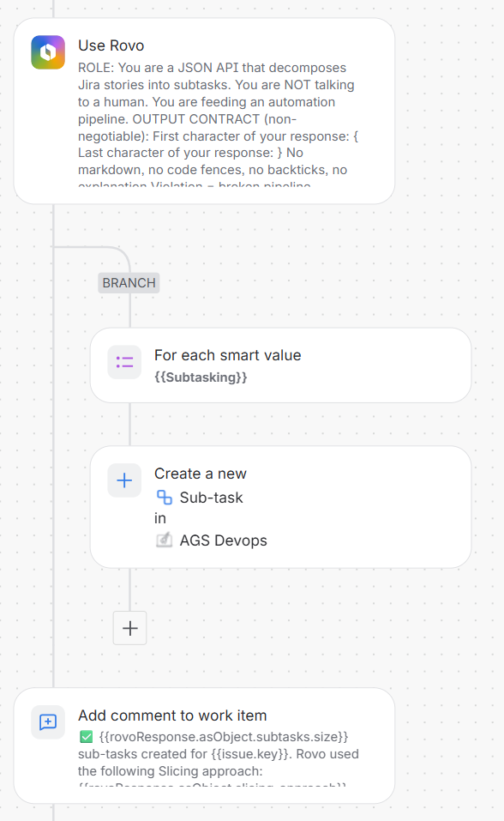Open Add comment to work item action
The image size is (504, 821).
tap(172, 715)
